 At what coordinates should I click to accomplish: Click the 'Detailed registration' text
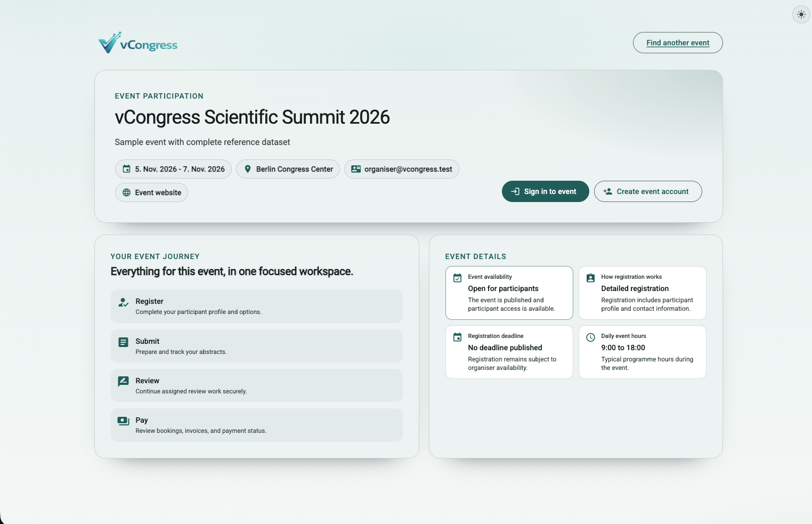pyautogui.click(x=635, y=288)
